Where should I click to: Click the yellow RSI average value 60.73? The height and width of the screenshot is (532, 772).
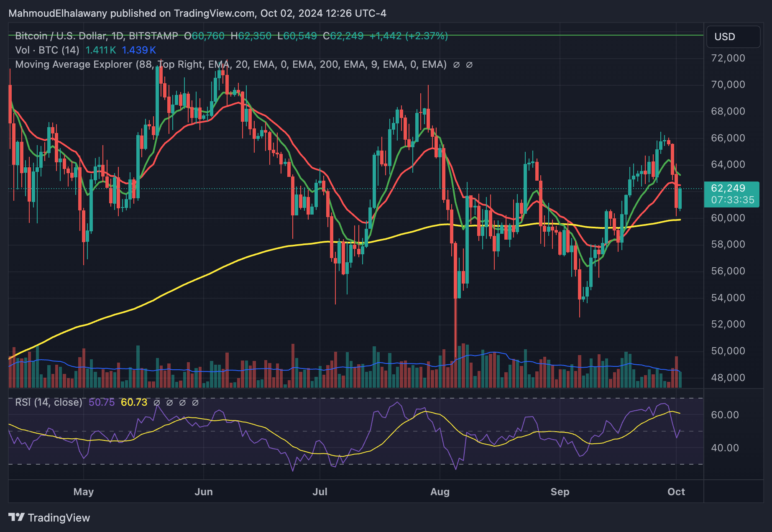(x=134, y=402)
